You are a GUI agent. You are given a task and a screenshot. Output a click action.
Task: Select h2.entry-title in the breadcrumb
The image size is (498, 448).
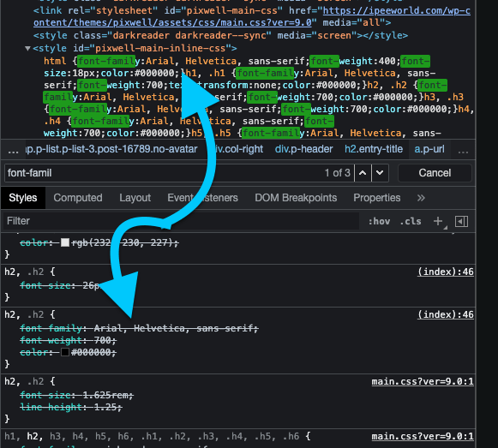[374, 149]
